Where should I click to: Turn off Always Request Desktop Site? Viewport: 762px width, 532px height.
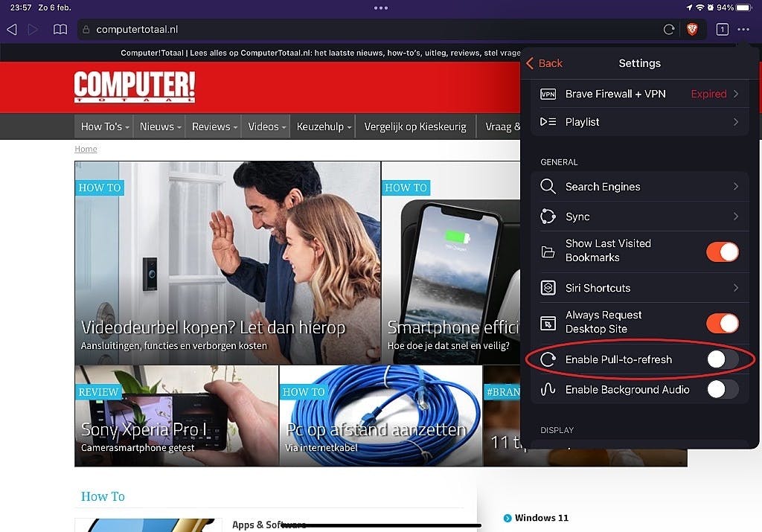click(x=722, y=323)
